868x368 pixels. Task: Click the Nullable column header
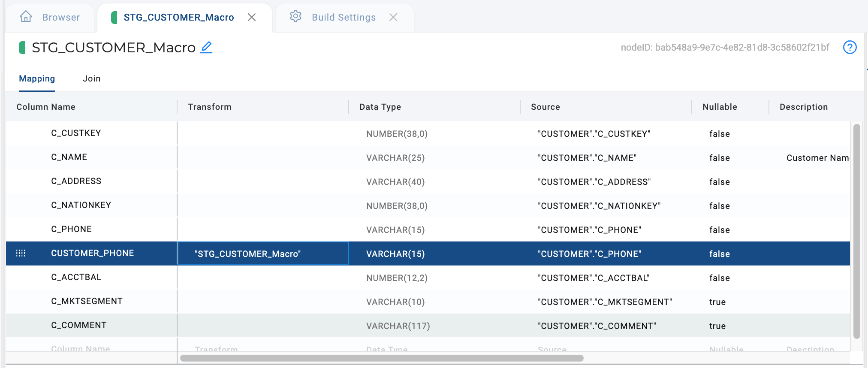point(720,107)
